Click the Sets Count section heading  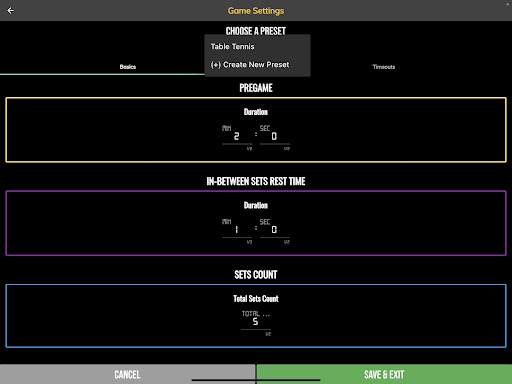(256, 275)
